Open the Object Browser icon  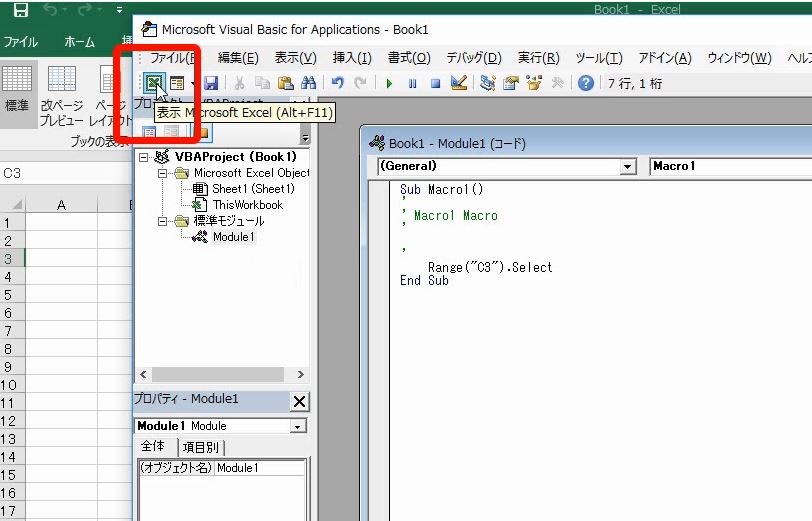point(534,83)
